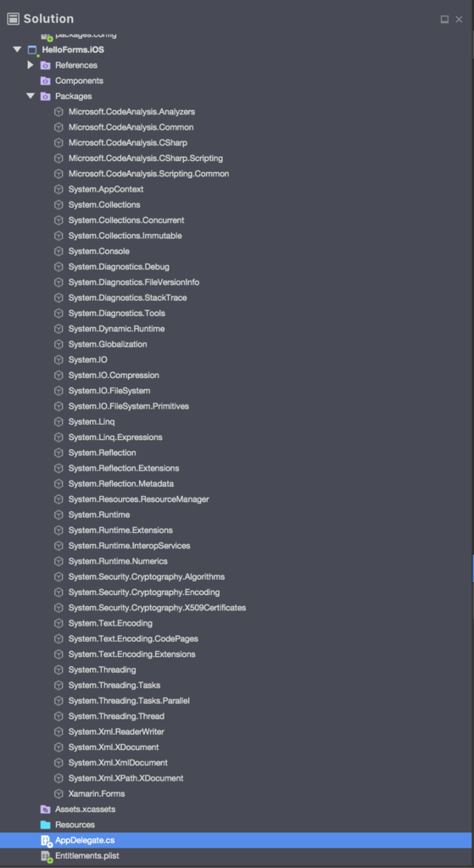The height and width of the screenshot is (868, 474).
Task: Click package icon beside System.Reflection.Metadata
Action: click(x=59, y=484)
